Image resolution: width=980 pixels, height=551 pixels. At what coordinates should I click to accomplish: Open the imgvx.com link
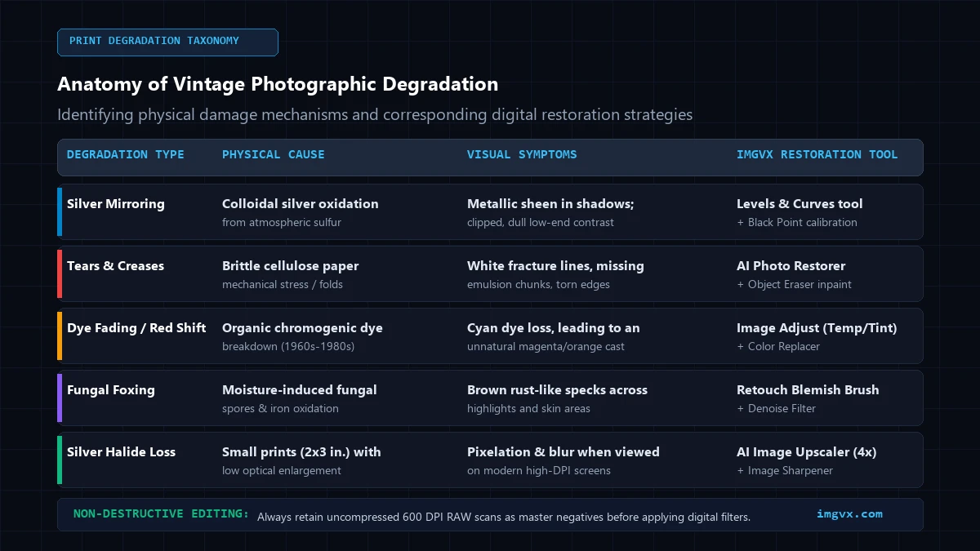pyautogui.click(x=849, y=514)
